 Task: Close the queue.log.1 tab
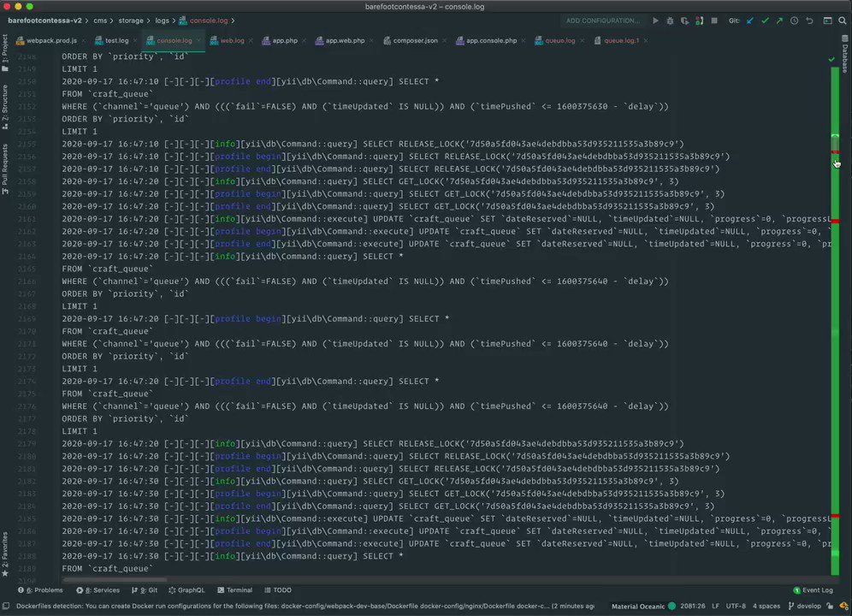point(646,41)
